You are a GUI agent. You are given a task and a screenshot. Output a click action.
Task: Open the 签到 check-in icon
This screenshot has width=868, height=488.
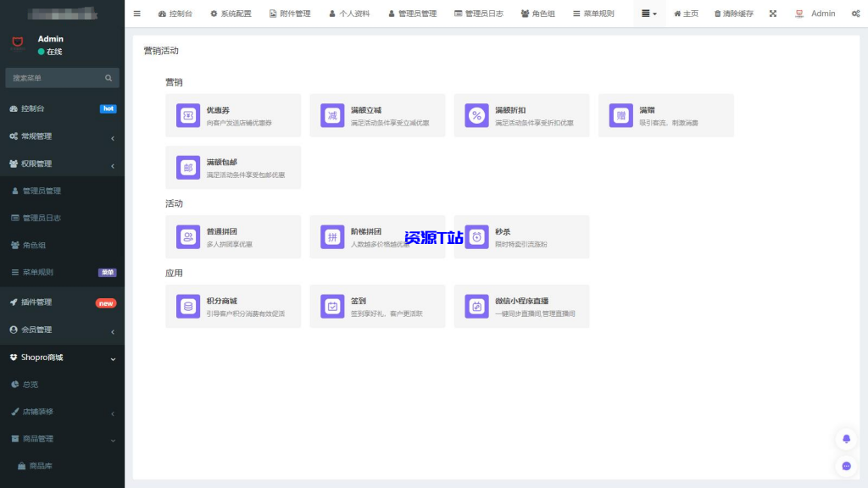332,305
